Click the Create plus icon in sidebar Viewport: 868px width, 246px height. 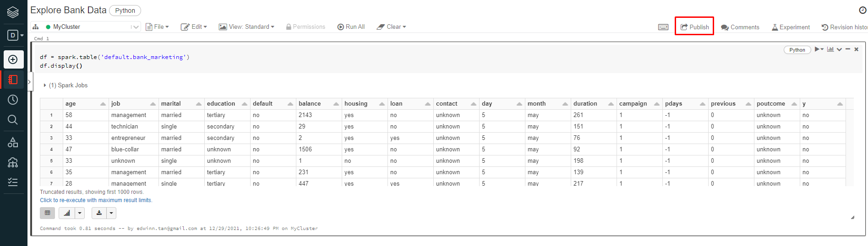pos(13,59)
